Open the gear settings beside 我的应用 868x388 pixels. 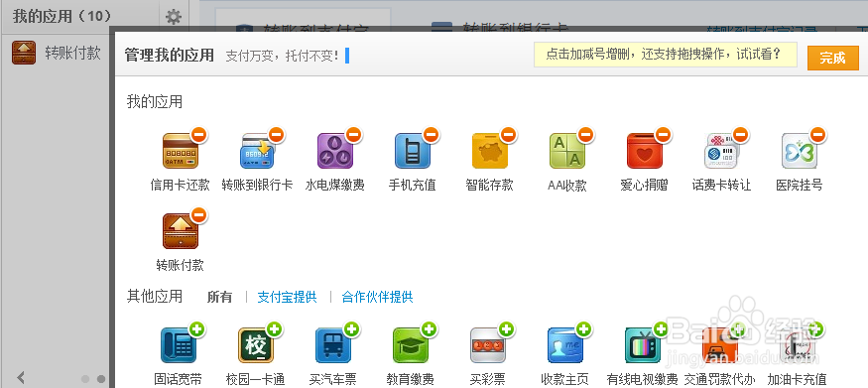pos(174,17)
